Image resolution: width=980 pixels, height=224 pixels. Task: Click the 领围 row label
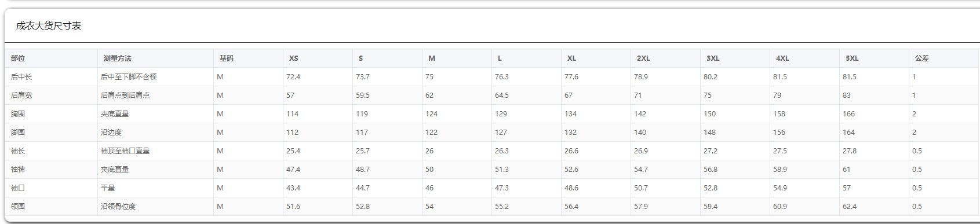[18, 207]
